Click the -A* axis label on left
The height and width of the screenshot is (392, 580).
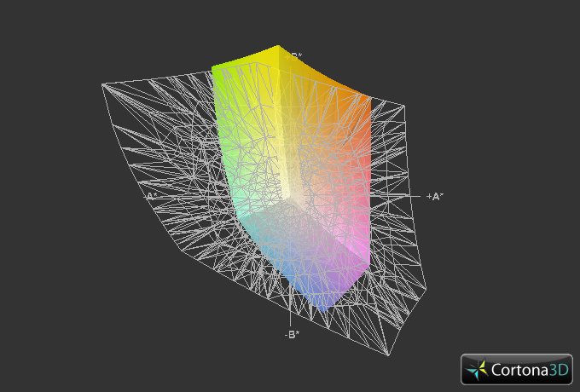click(x=150, y=196)
